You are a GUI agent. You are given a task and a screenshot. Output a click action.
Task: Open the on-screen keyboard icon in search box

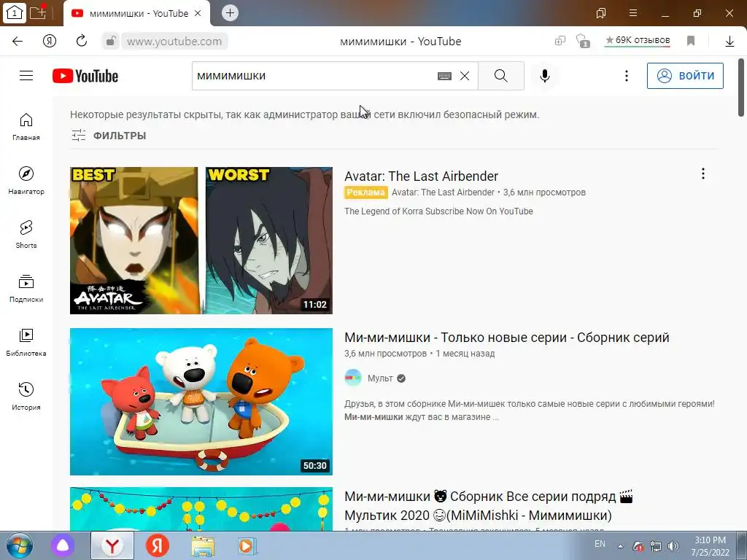tap(444, 76)
